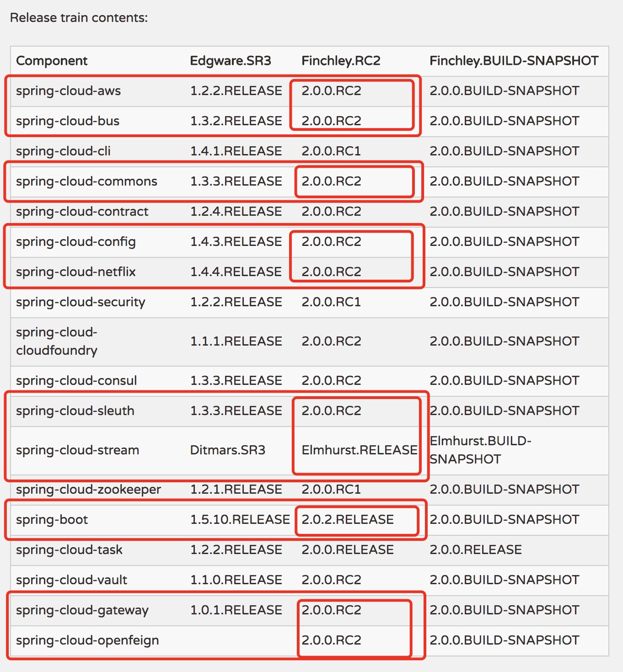This screenshot has height=672, width=623.
Task: Click 2.0.0.RC2 in the spring-cloud-contract row
Action: click(x=331, y=212)
